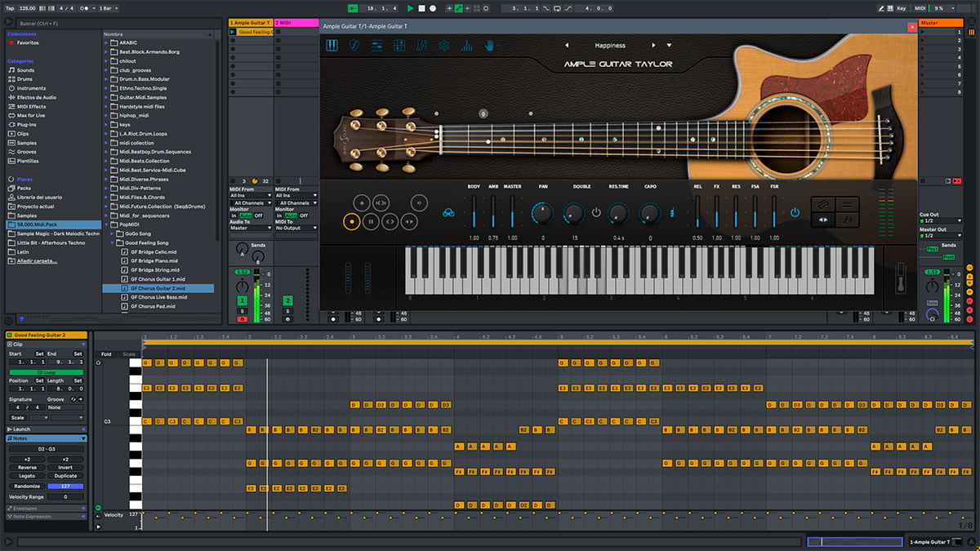Select GF Chorus Guitar 1.mid file
The height and width of the screenshot is (551, 980).
[x=158, y=279]
